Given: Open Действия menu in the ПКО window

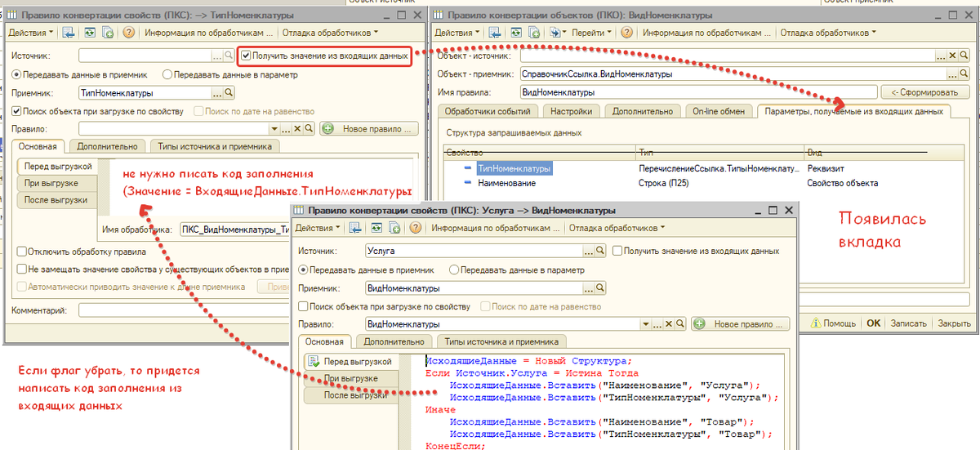Looking at the screenshot, I should click(x=457, y=33).
